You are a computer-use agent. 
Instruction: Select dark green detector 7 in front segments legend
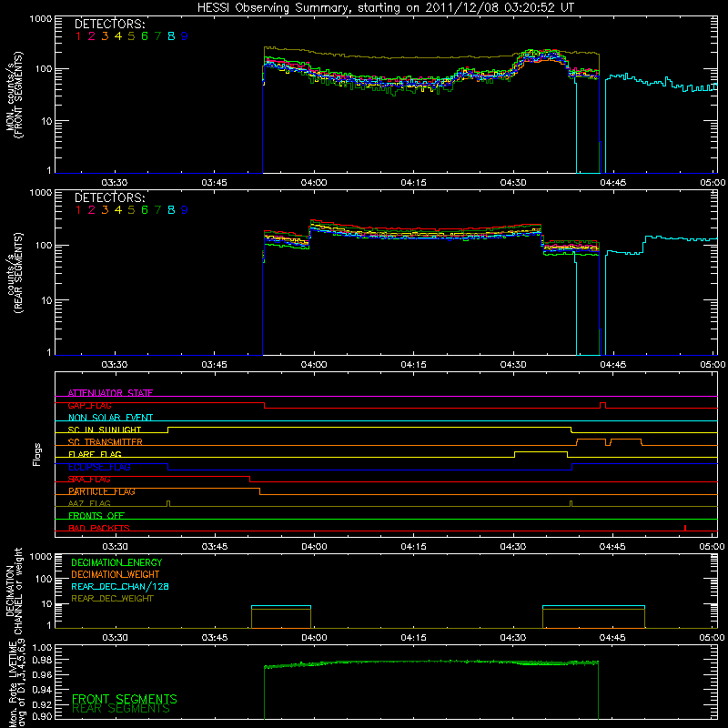click(x=157, y=36)
